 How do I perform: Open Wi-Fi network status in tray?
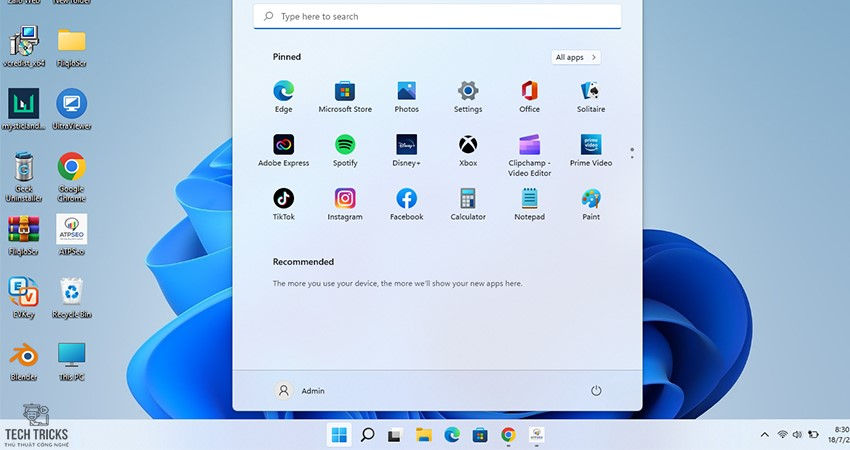click(782, 434)
